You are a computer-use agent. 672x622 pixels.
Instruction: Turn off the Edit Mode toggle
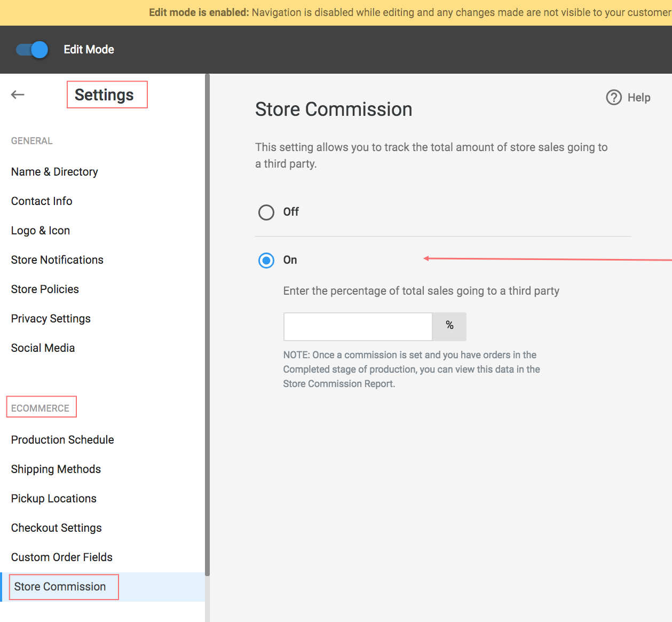[32, 50]
